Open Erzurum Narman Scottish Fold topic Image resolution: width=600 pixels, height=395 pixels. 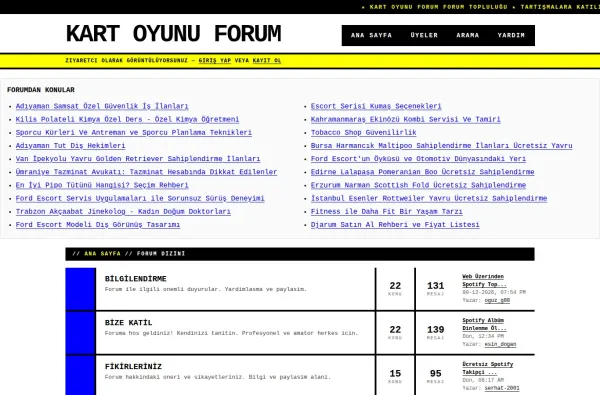pos(418,185)
